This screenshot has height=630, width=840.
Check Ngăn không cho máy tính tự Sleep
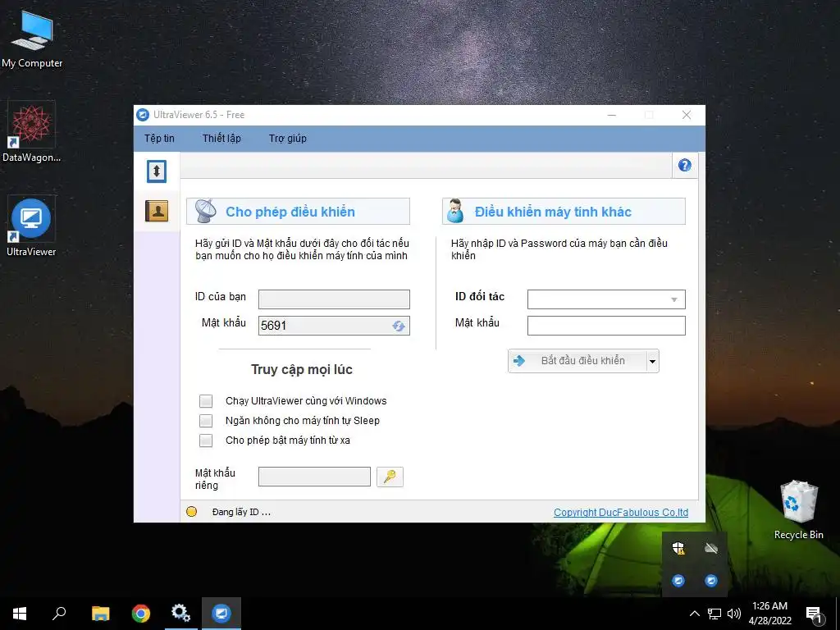click(x=206, y=421)
